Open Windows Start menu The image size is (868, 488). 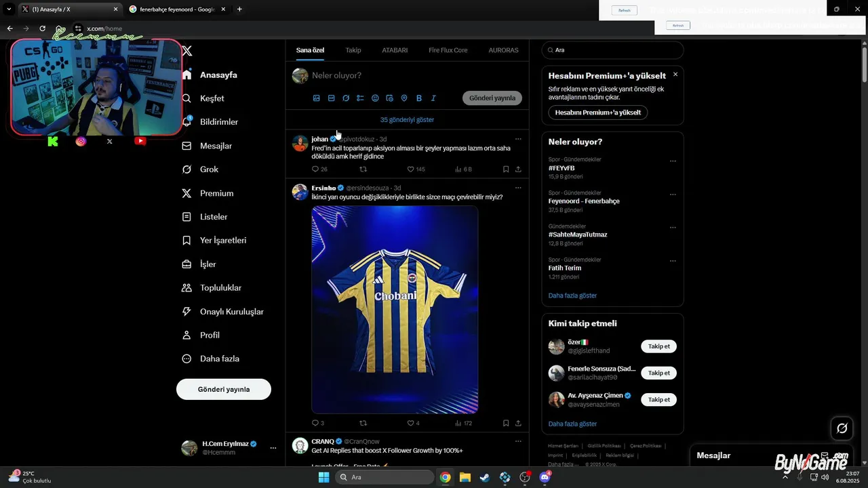pos(324,477)
